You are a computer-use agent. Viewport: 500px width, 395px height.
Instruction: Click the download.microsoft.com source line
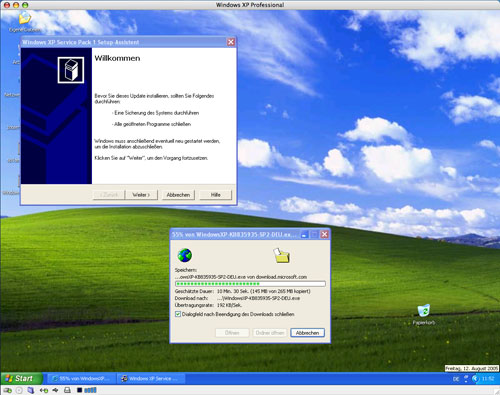click(241, 277)
